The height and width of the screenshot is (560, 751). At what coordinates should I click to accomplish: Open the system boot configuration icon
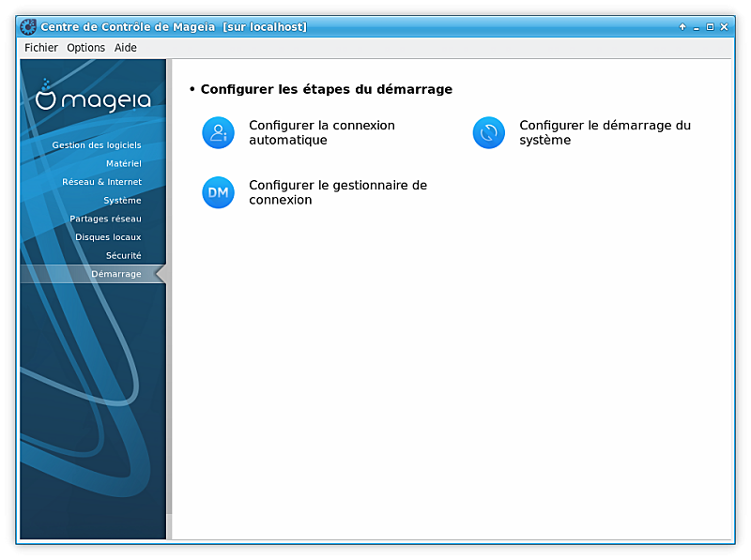pyautogui.click(x=488, y=132)
